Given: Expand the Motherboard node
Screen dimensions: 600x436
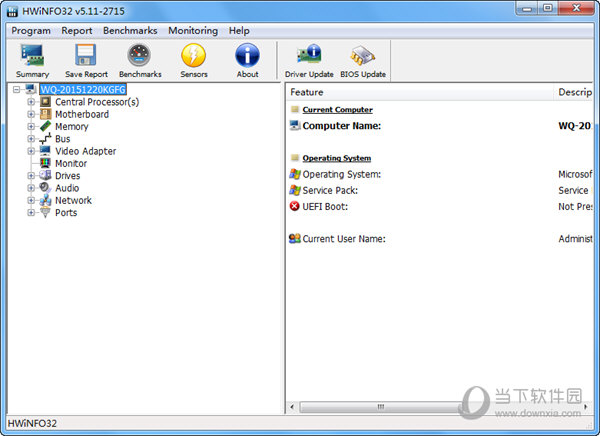Looking at the screenshot, I should [x=31, y=114].
